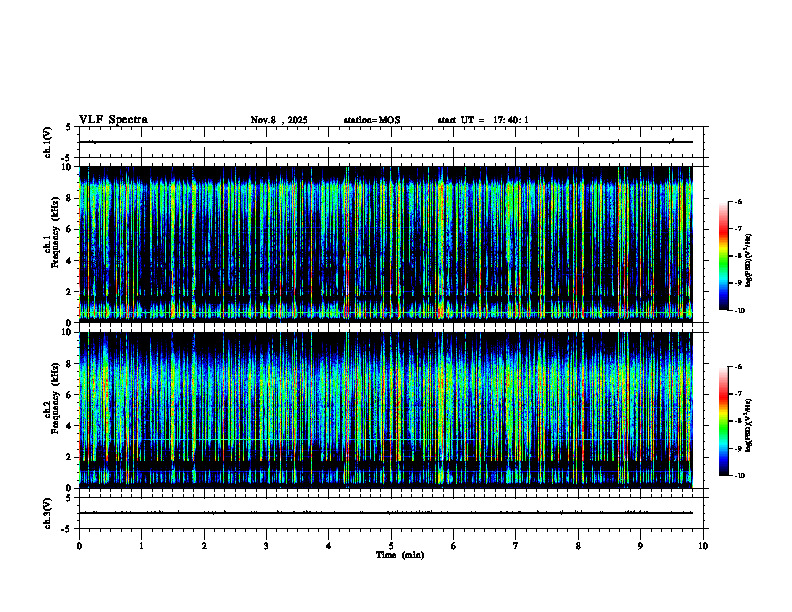Click the "ch.3(V)" waveform axis label
792x612 pixels.
pyautogui.click(x=48, y=513)
